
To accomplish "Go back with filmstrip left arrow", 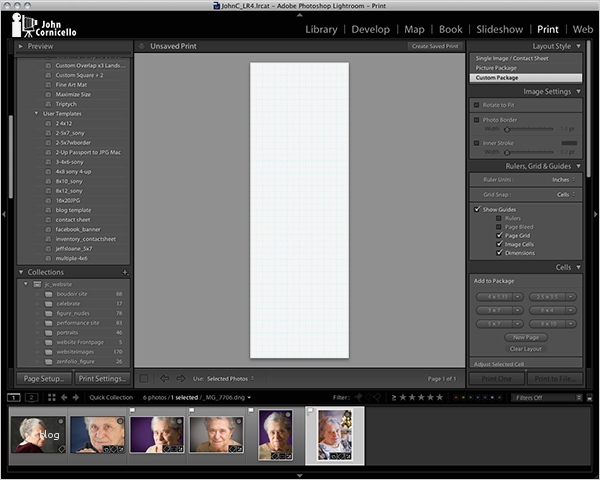I will coord(64,398).
